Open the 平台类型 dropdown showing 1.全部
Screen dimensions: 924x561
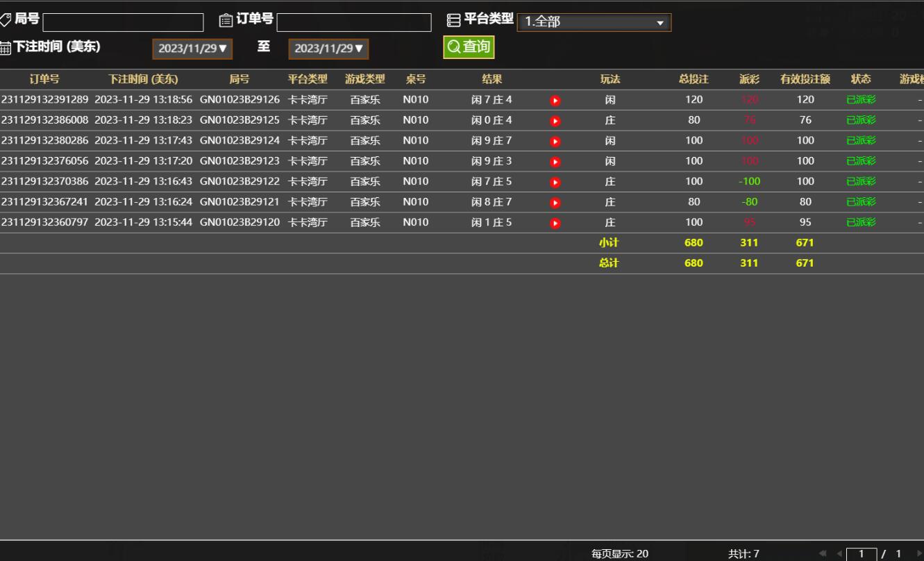pyautogui.click(x=594, y=22)
